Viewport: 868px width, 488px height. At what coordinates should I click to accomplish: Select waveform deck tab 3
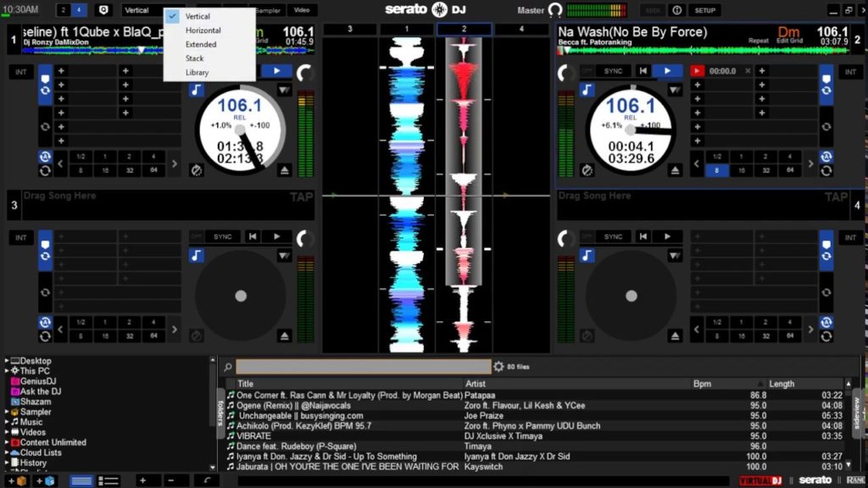click(350, 29)
